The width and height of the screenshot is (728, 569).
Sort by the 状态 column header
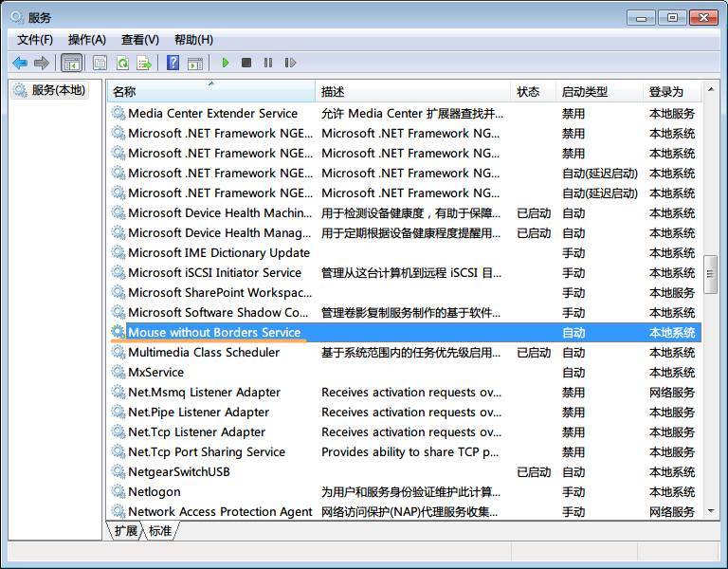coord(533,91)
